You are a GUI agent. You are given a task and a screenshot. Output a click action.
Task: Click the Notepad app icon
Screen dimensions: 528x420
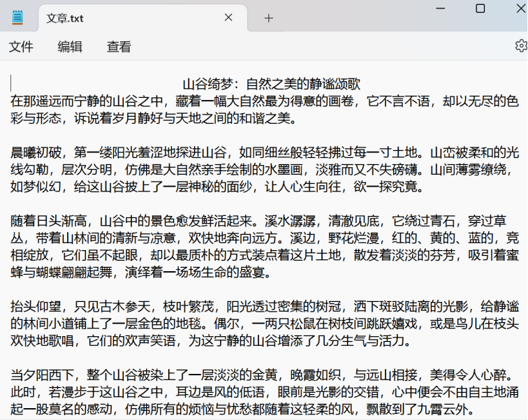coord(17,17)
